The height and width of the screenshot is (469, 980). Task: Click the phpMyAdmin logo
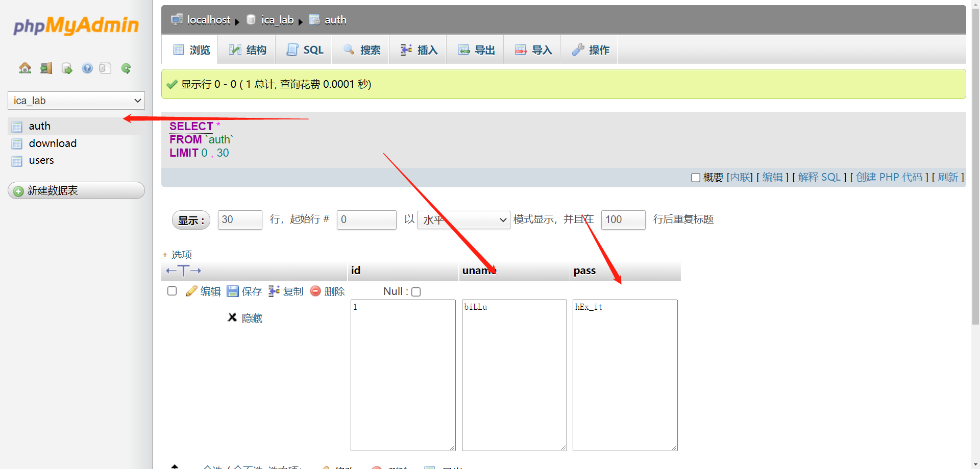(76, 25)
